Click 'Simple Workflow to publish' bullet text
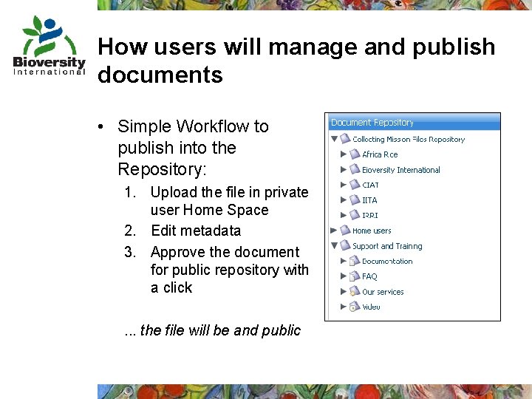Image resolution: width=532 pixels, height=399 pixels. coord(193,148)
